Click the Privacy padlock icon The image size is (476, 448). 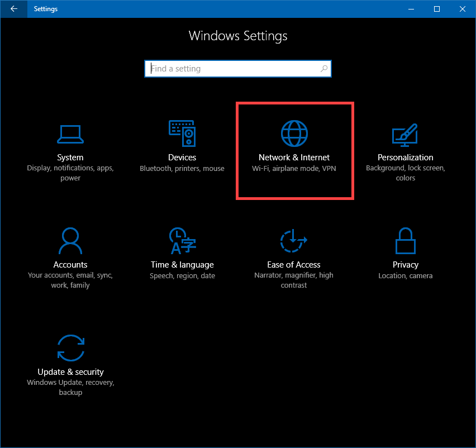pos(406,241)
